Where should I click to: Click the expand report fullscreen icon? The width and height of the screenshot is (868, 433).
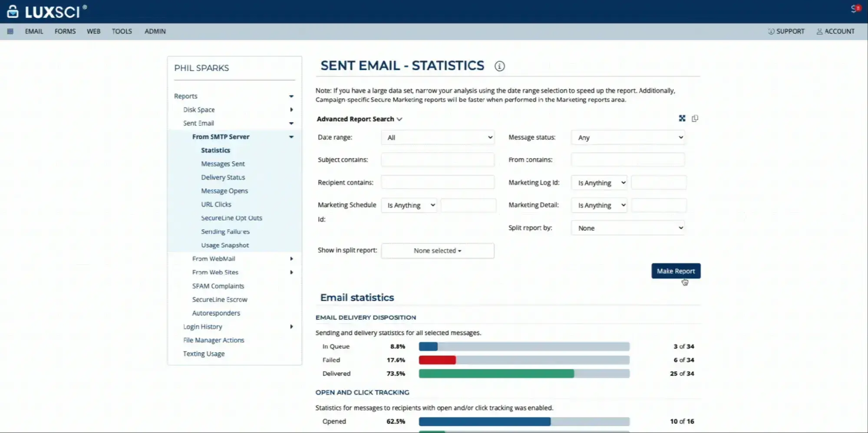point(682,118)
